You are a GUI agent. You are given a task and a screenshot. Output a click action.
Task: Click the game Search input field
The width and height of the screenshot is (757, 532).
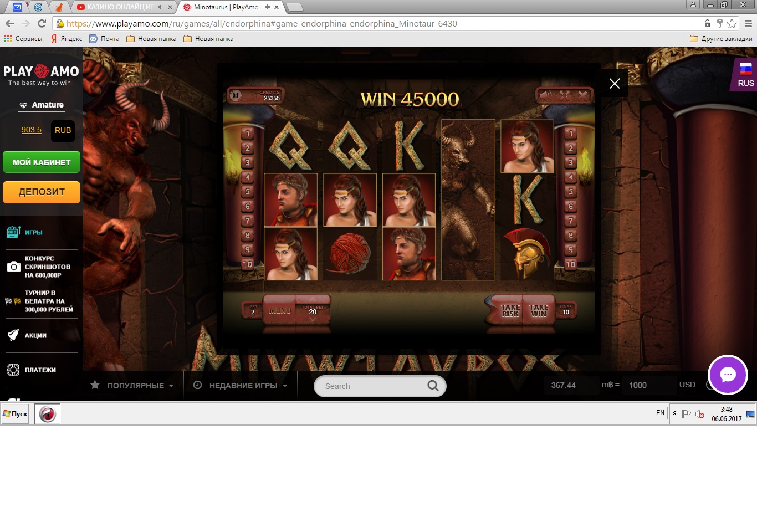coord(372,386)
